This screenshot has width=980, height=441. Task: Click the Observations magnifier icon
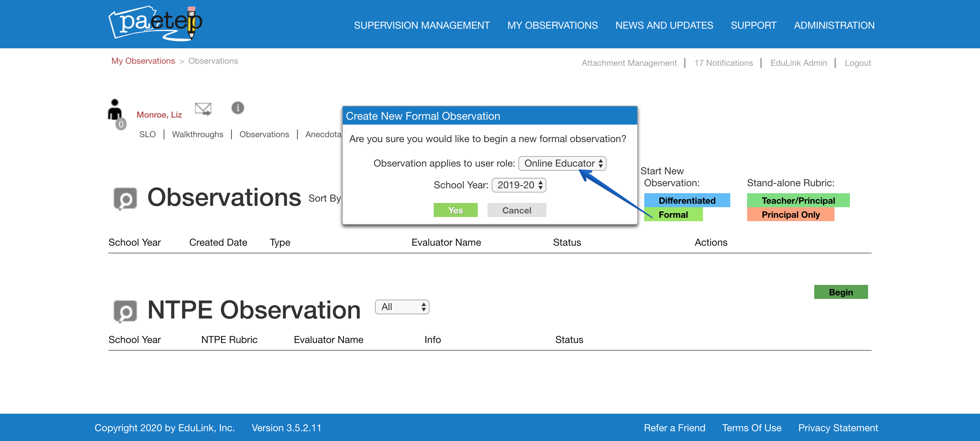click(125, 198)
